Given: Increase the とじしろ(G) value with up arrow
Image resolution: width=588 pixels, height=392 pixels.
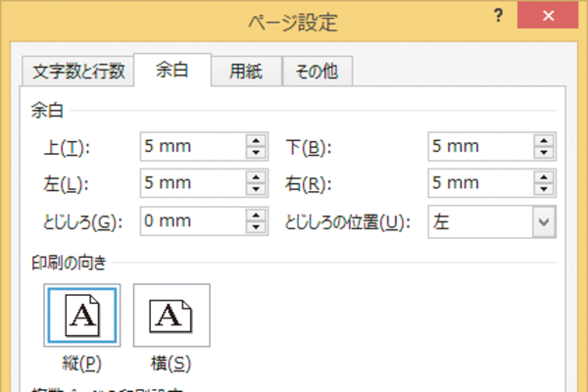Looking at the screenshot, I should (x=256, y=216).
